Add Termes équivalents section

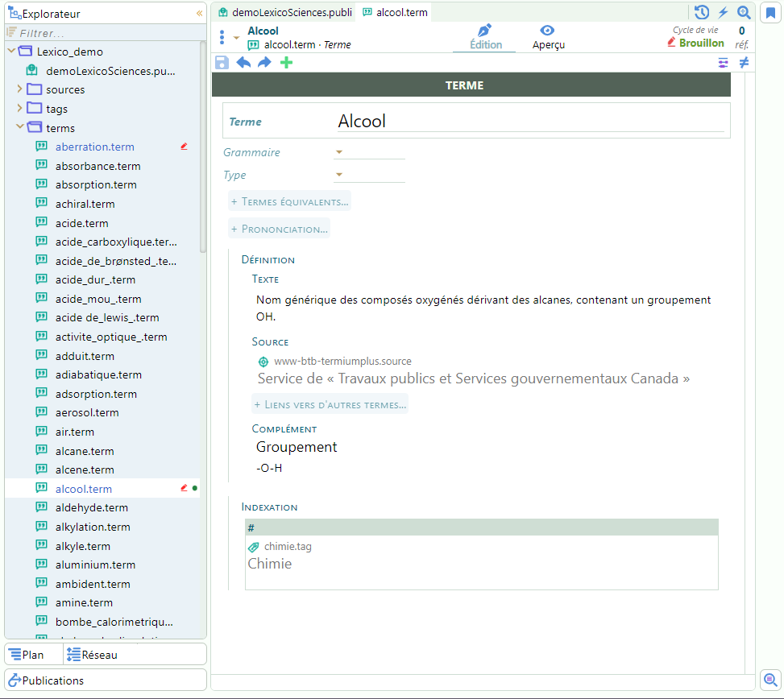[289, 202]
